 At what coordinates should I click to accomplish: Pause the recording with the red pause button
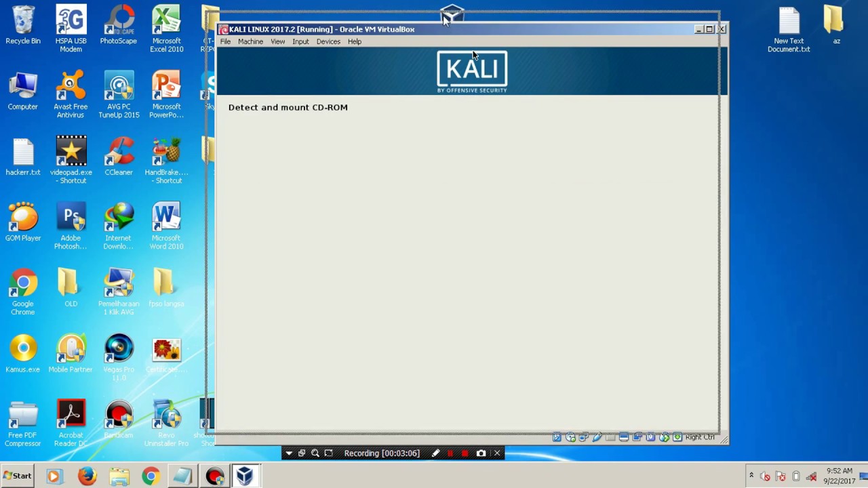pyautogui.click(x=450, y=453)
